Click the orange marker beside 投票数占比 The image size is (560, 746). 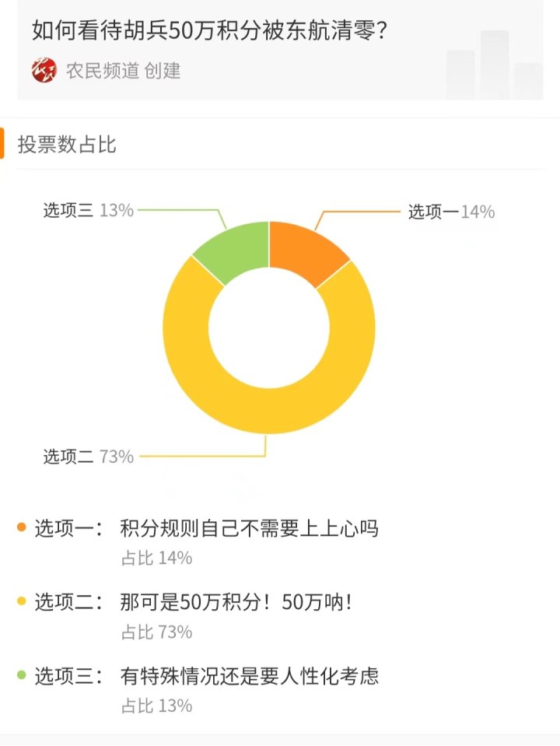point(2,144)
